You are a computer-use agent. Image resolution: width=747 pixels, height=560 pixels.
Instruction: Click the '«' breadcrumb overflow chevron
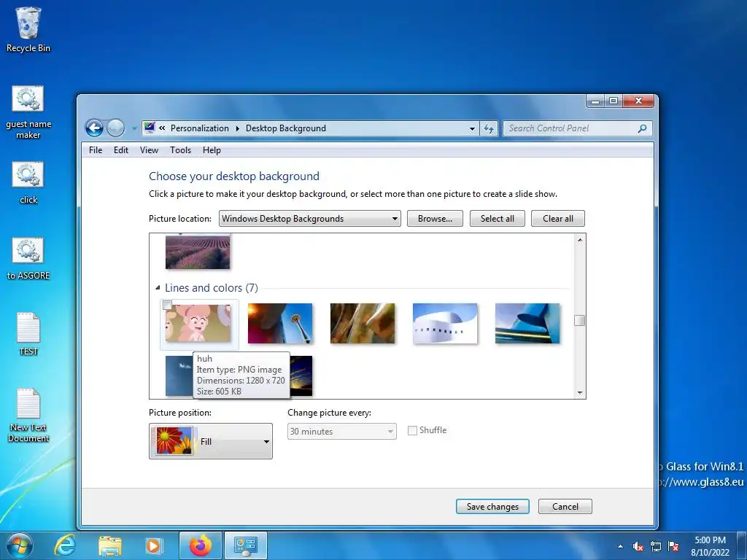tap(163, 128)
